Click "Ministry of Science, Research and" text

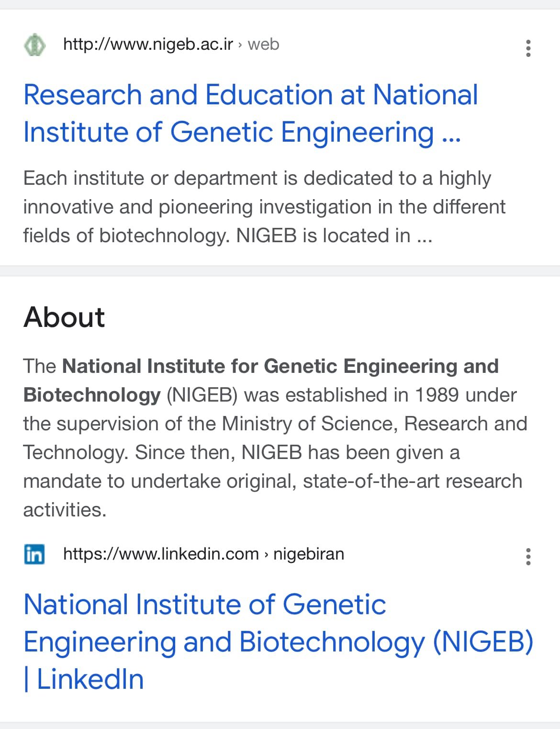(374, 424)
